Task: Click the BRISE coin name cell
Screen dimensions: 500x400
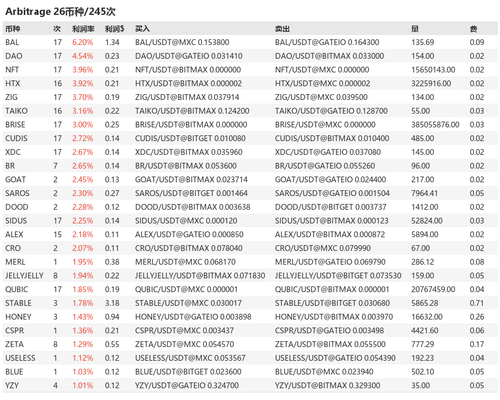Action: (15, 124)
